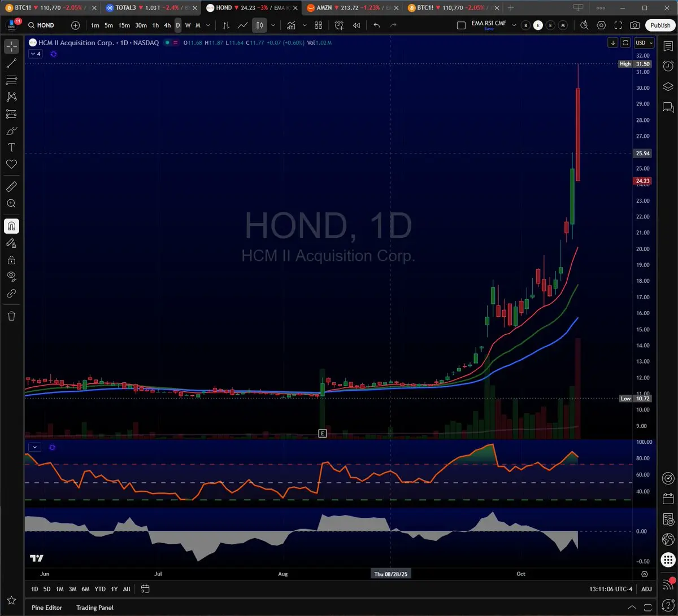
Task: Toggle the magnet mode
Action: (x=11, y=226)
